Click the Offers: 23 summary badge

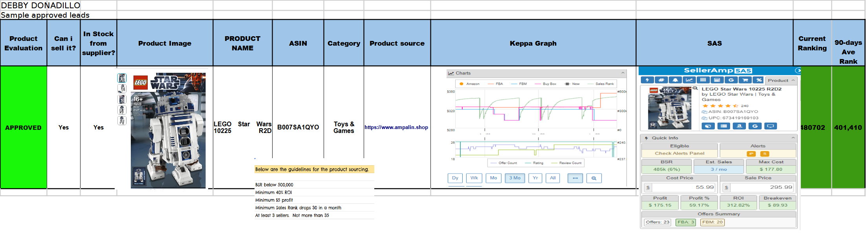tap(657, 222)
